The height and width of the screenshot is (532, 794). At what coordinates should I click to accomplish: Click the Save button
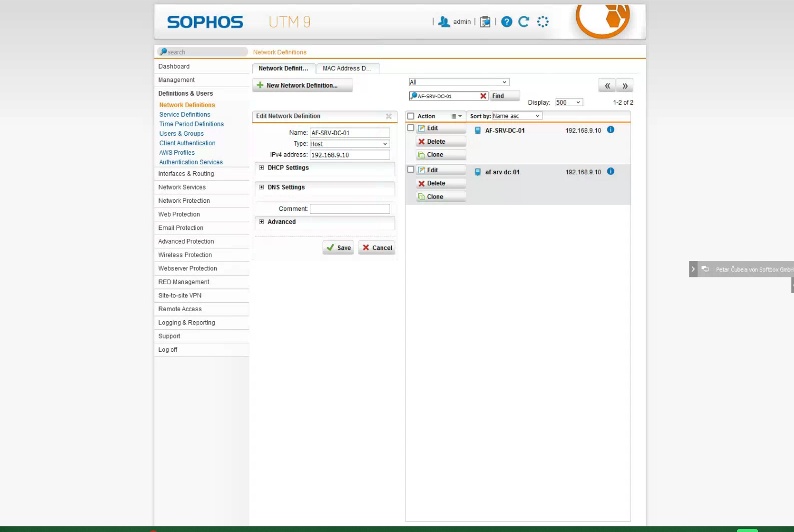(x=338, y=248)
